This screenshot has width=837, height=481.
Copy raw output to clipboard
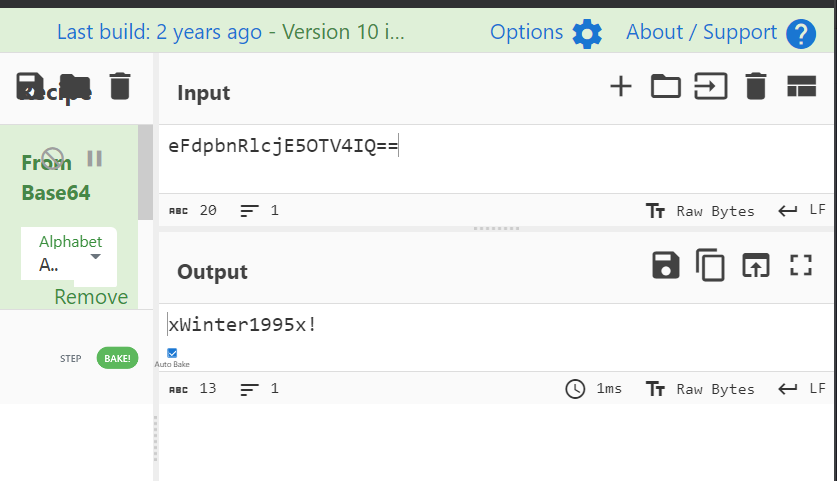[711, 265]
